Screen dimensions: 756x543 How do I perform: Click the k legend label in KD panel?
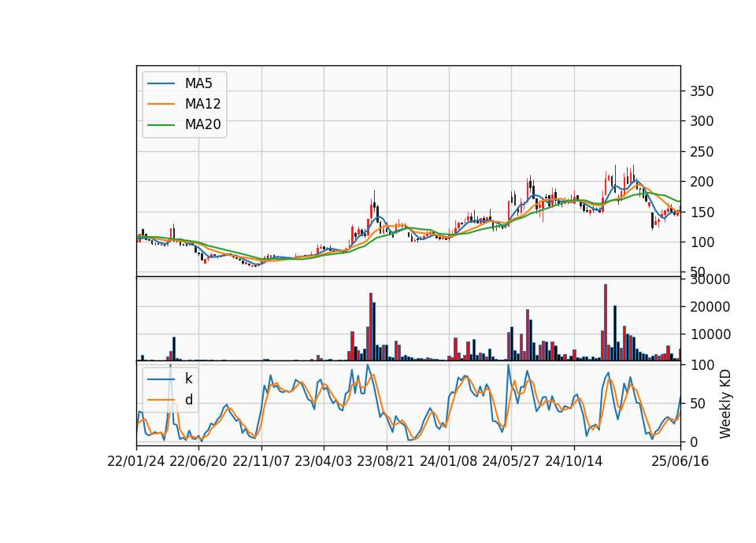188,379
